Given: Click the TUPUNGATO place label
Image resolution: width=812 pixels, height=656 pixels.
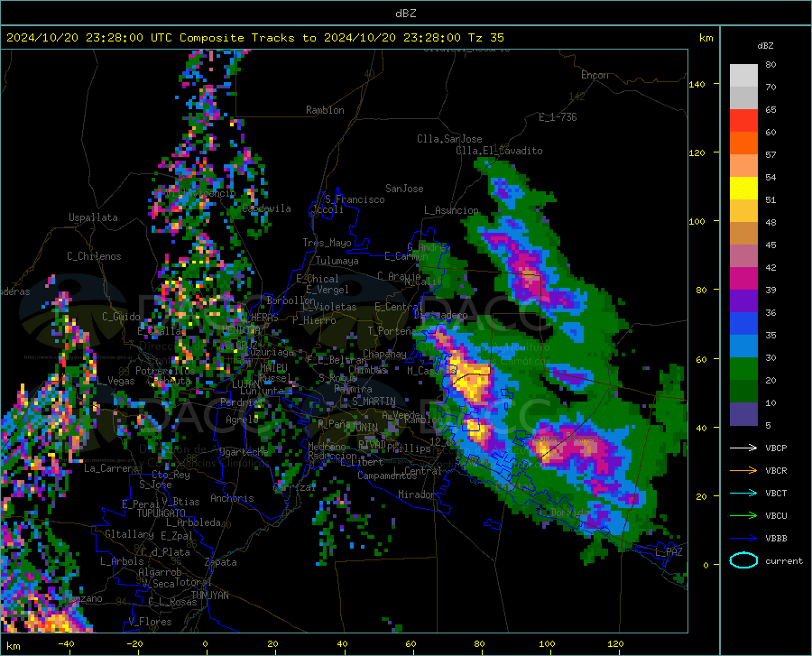Looking at the screenshot, I should [x=161, y=513].
